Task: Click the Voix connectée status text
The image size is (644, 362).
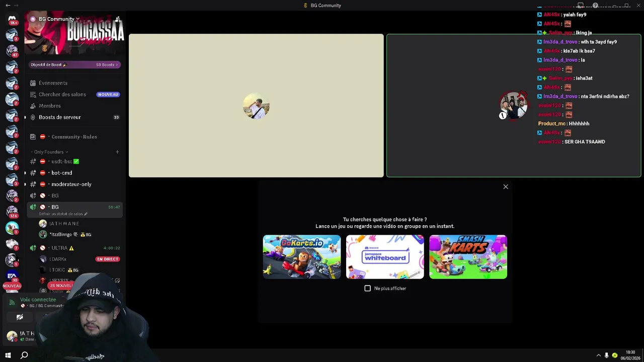Action: (38, 300)
